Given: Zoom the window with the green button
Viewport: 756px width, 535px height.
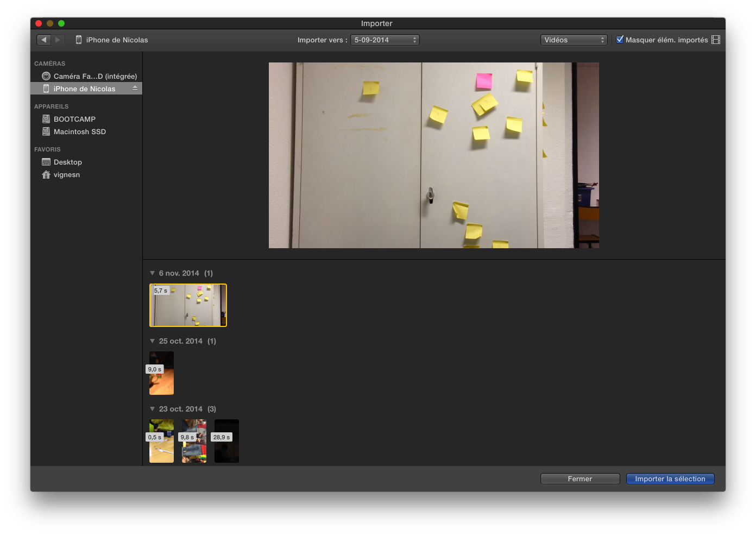Looking at the screenshot, I should point(61,23).
